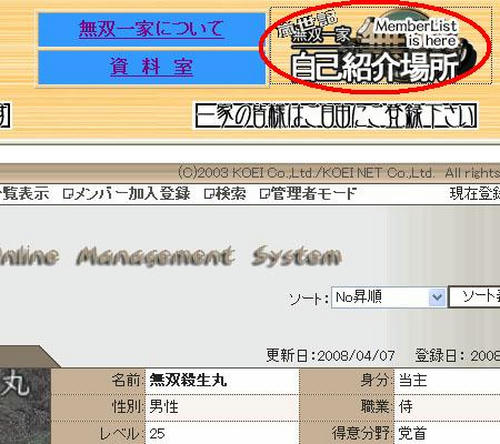
Task: Click the 得意分野 value 党首
Action: tap(413, 433)
